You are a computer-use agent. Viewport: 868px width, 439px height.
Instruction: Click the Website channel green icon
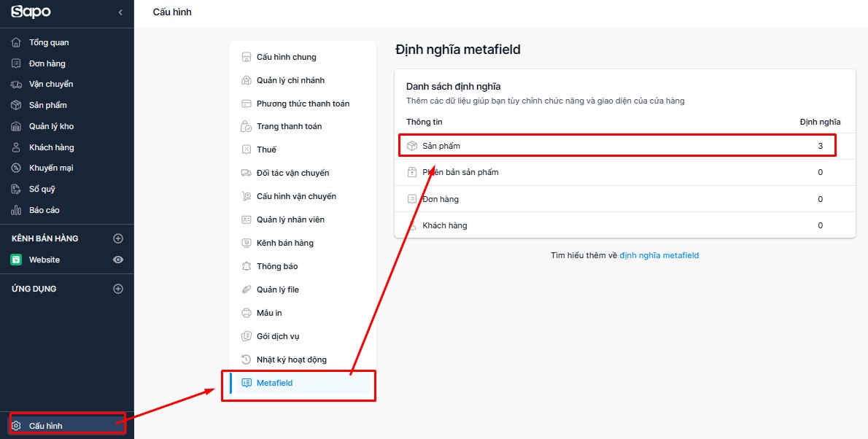pyautogui.click(x=17, y=260)
